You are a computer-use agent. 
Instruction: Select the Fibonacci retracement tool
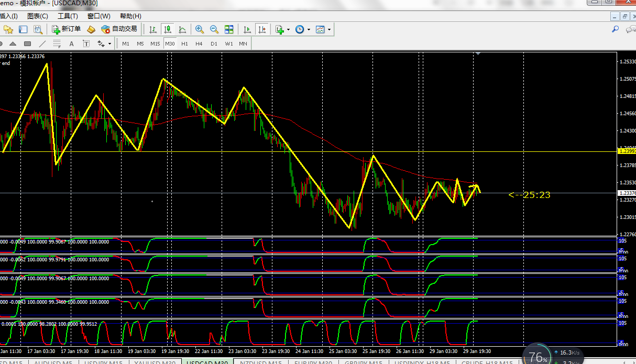pyautogui.click(x=57, y=43)
